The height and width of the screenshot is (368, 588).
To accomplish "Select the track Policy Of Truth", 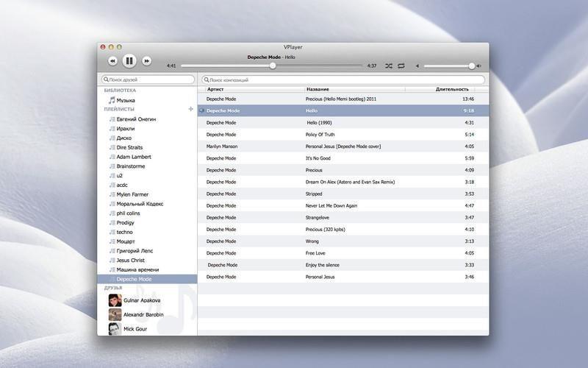I will click(x=343, y=135).
